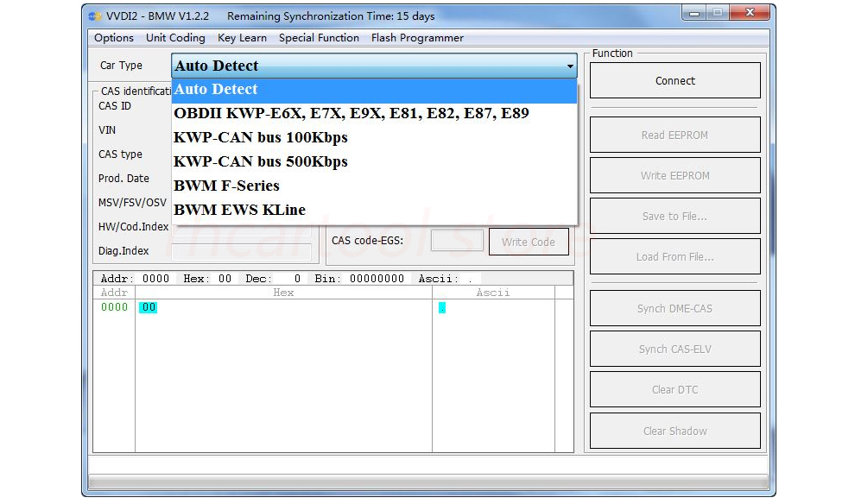This screenshot has width=855, height=504.
Task: Click the bottom progress bar
Action: click(428, 482)
